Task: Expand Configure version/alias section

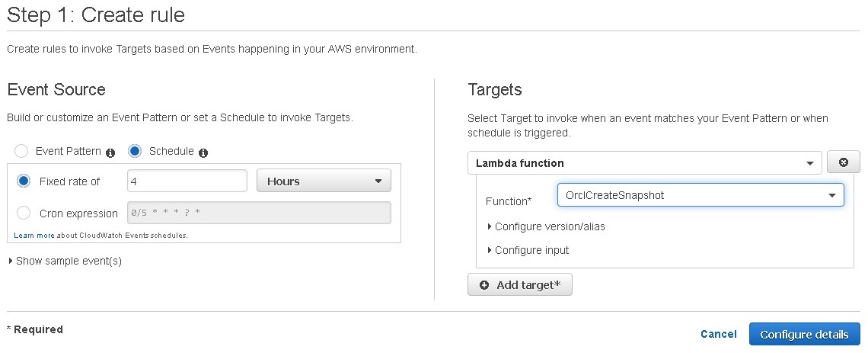Action: pos(547,226)
